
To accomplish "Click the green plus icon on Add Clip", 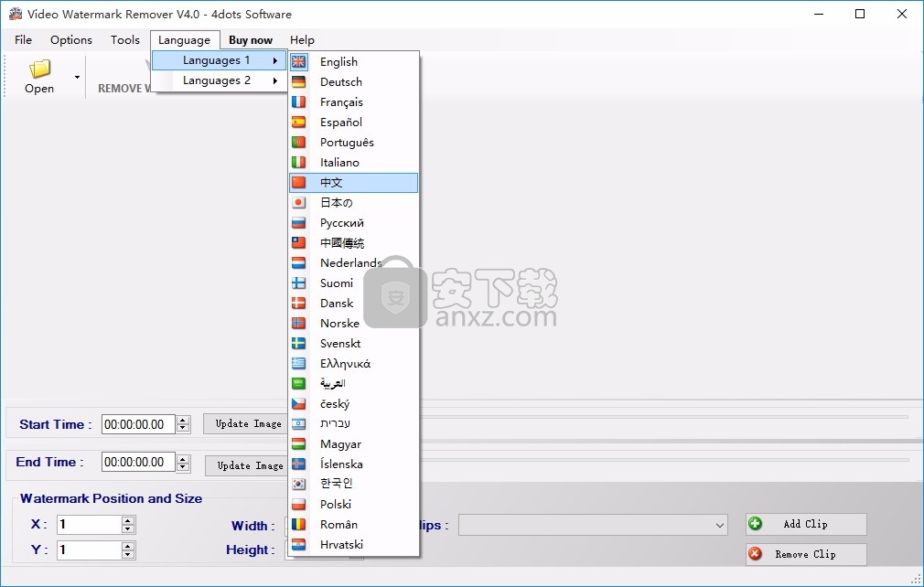I will point(755,523).
